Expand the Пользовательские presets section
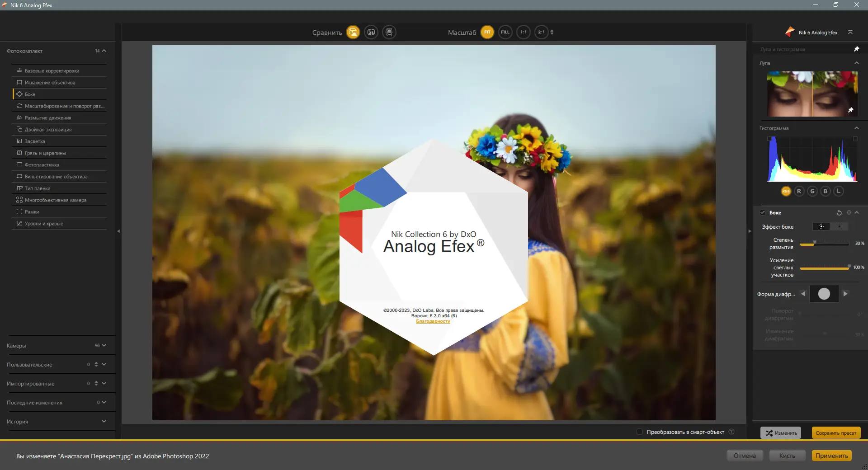 pyautogui.click(x=104, y=364)
